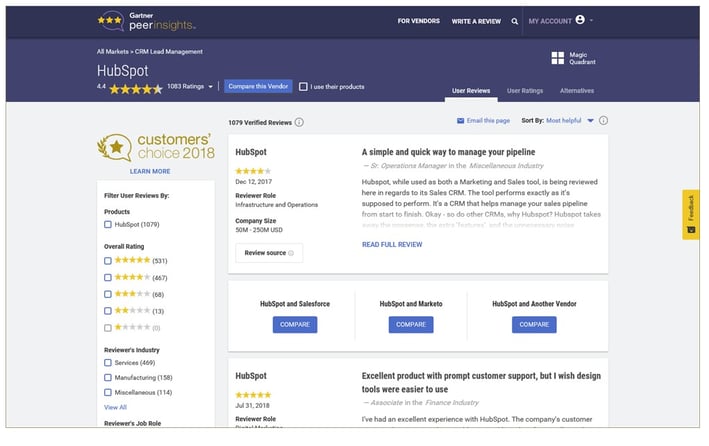
Task: Click the search magnifier icon in header
Action: click(515, 21)
